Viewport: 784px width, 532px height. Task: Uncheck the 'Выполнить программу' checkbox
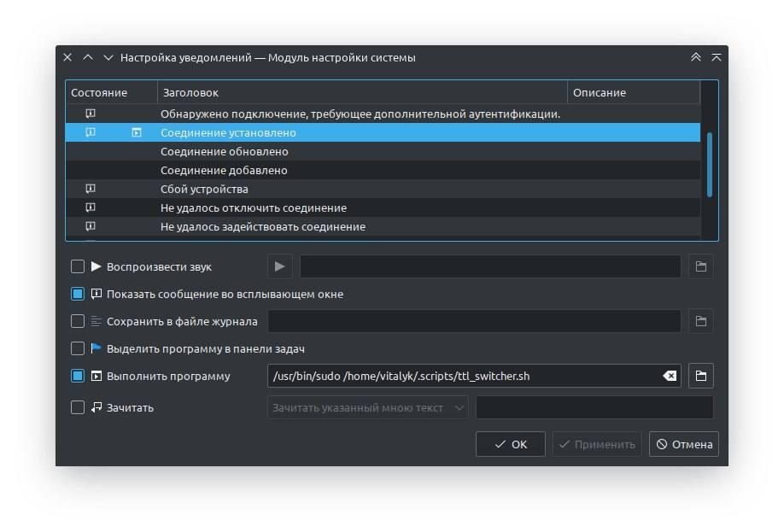point(78,376)
